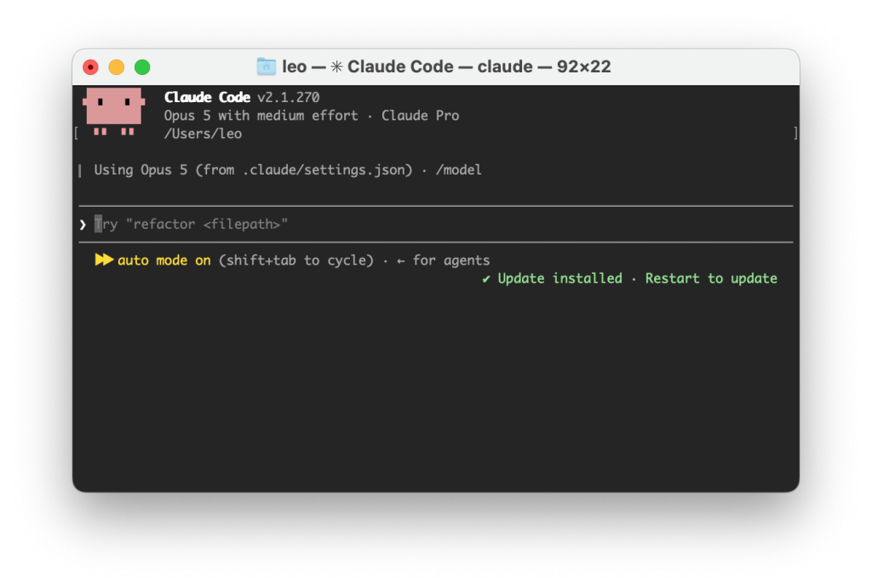Click the folder icon in the title bar
This screenshot has width=872, height=588.
coord(267,66)
